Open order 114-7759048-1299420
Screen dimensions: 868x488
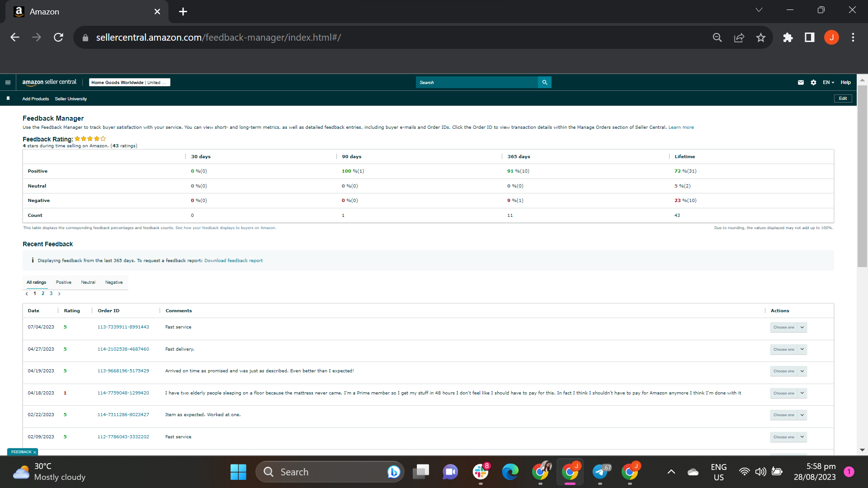pyautogui.click(x=123, y=393)
